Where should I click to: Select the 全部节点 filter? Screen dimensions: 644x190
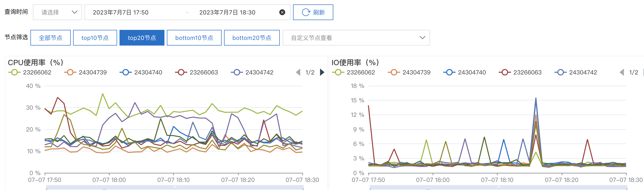click(x=51, y=38)
